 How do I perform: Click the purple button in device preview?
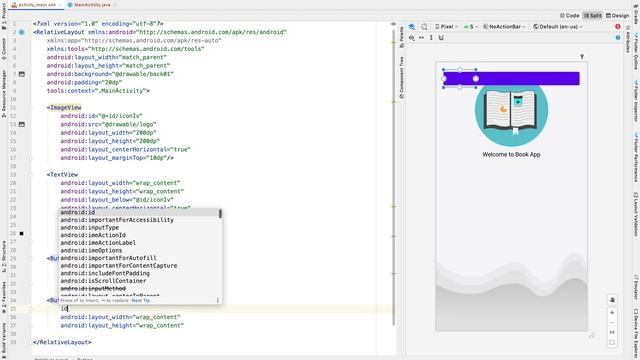pyautogui.click(x=511, y=78)
